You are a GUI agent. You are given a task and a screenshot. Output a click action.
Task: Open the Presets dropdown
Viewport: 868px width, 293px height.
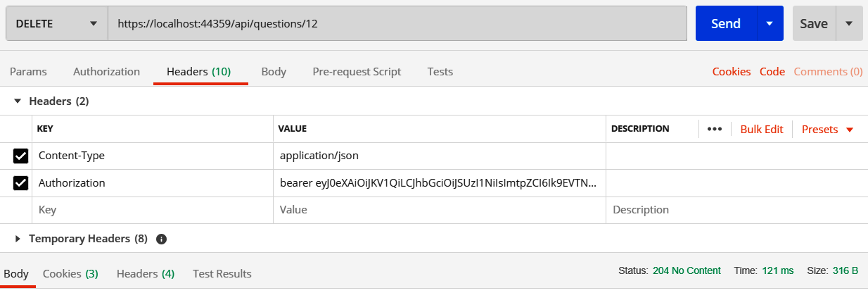click(827, 130)
